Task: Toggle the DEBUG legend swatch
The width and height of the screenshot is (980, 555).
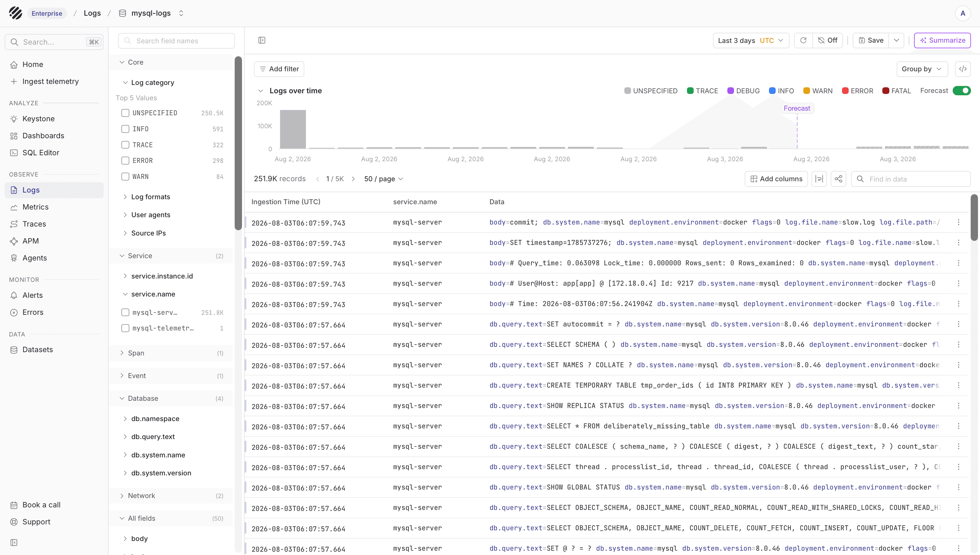Action: (730, 91)
